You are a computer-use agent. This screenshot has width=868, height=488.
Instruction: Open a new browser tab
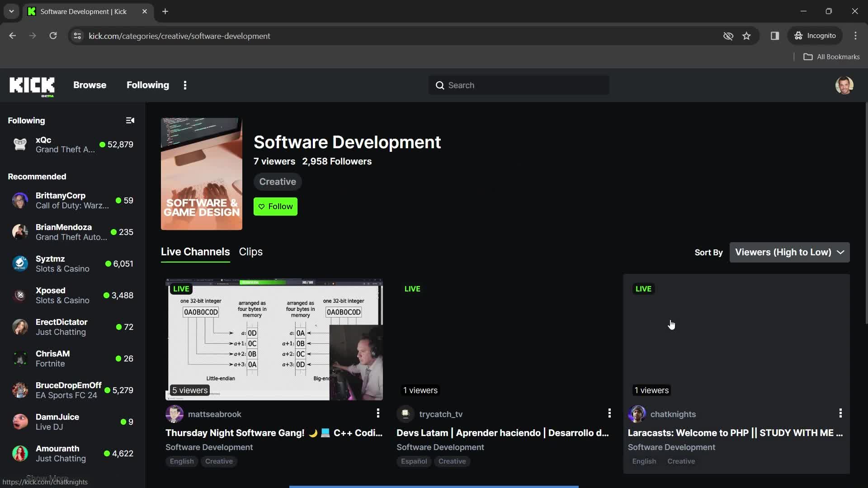165,12
